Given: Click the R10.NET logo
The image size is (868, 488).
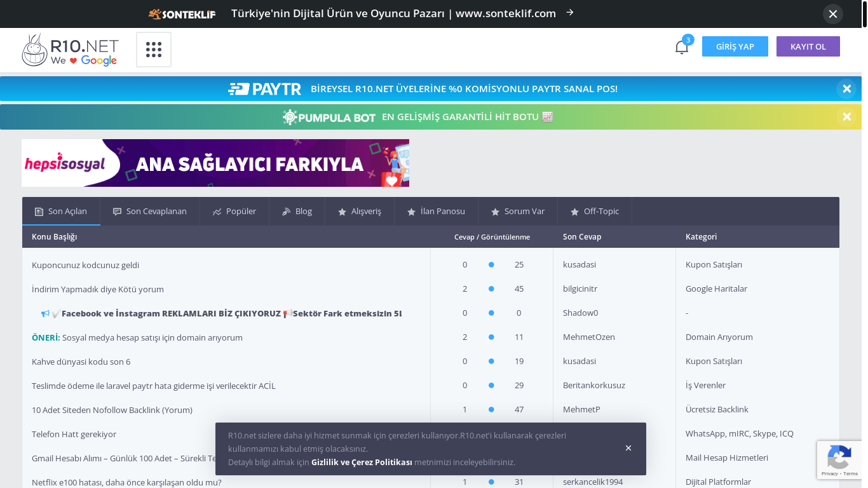Looking at the screenshot, I should pyautogui.click(x=70, y=50).
